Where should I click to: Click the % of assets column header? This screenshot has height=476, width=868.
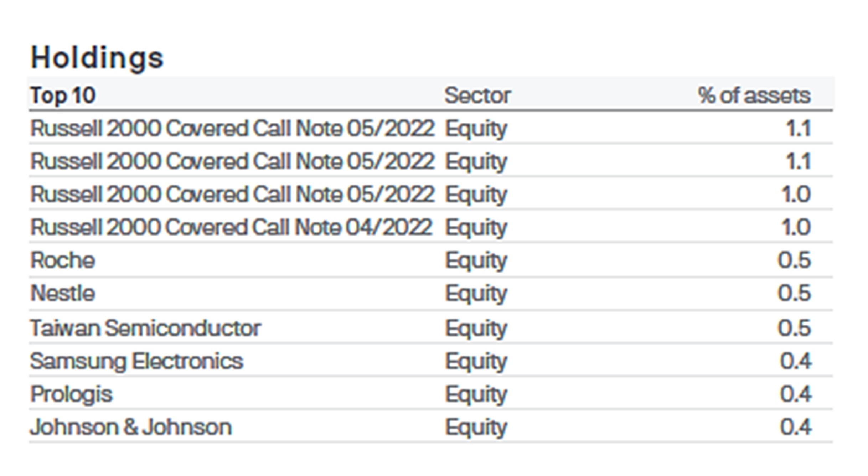tap(754, 95)
